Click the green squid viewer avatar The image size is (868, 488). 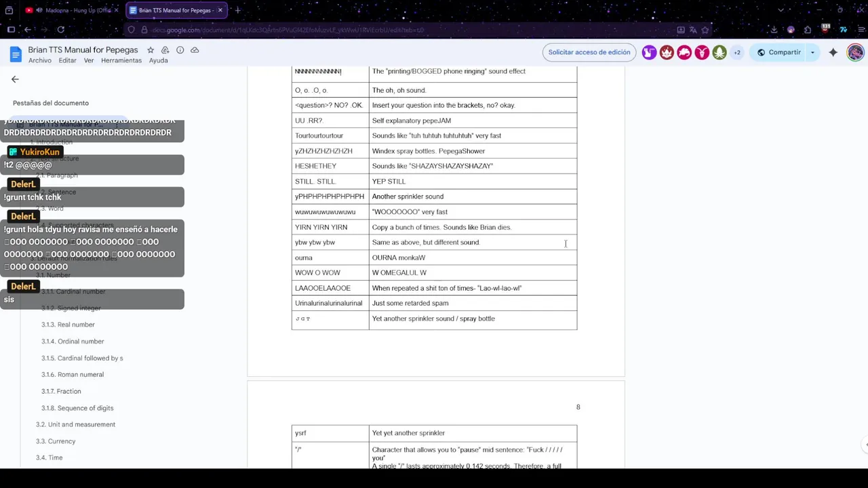tap(719, 52)
